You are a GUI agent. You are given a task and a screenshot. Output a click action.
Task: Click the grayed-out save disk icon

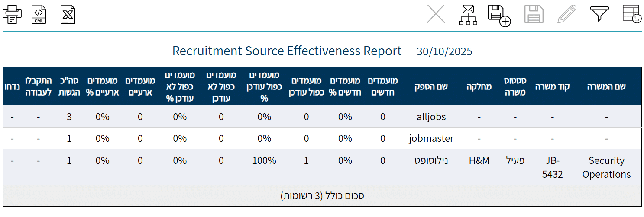tap(534, 15)
